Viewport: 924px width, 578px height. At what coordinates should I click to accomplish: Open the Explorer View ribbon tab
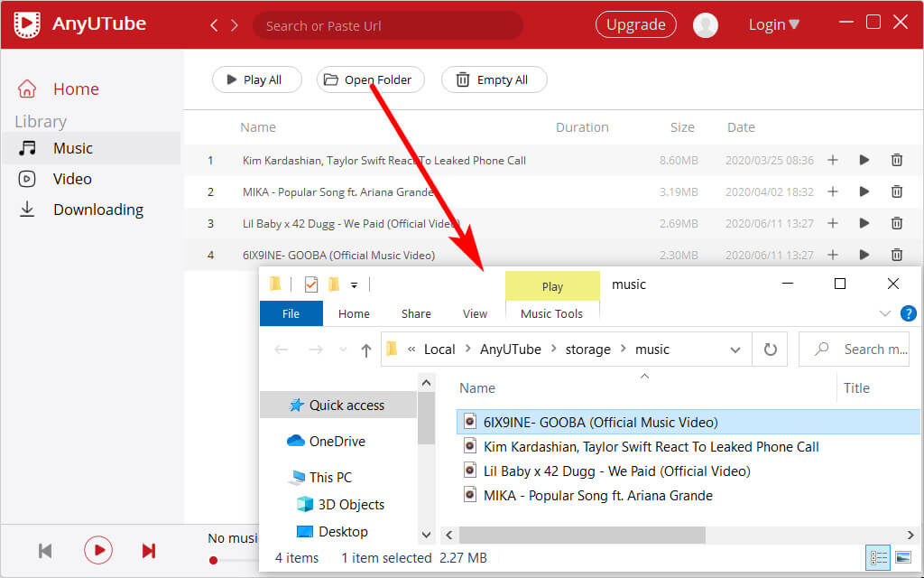475,313
